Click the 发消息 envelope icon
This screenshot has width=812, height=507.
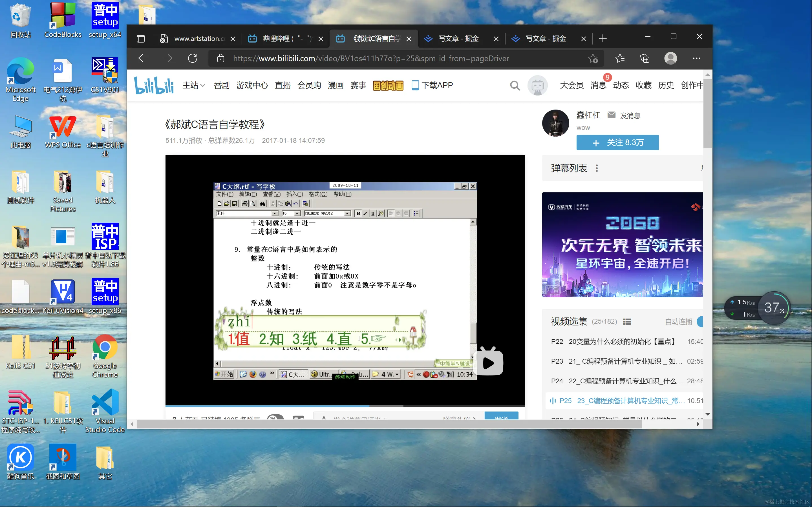pyautogui.click(x=611, y=115)
